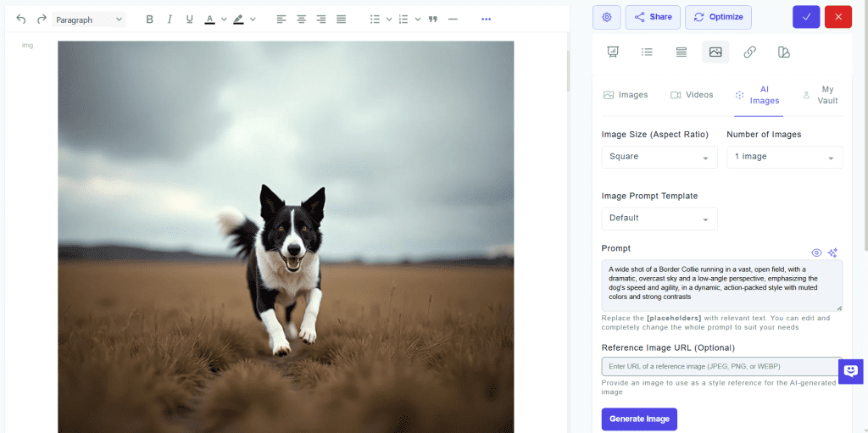Open the settings gear button

click(606, 17)
